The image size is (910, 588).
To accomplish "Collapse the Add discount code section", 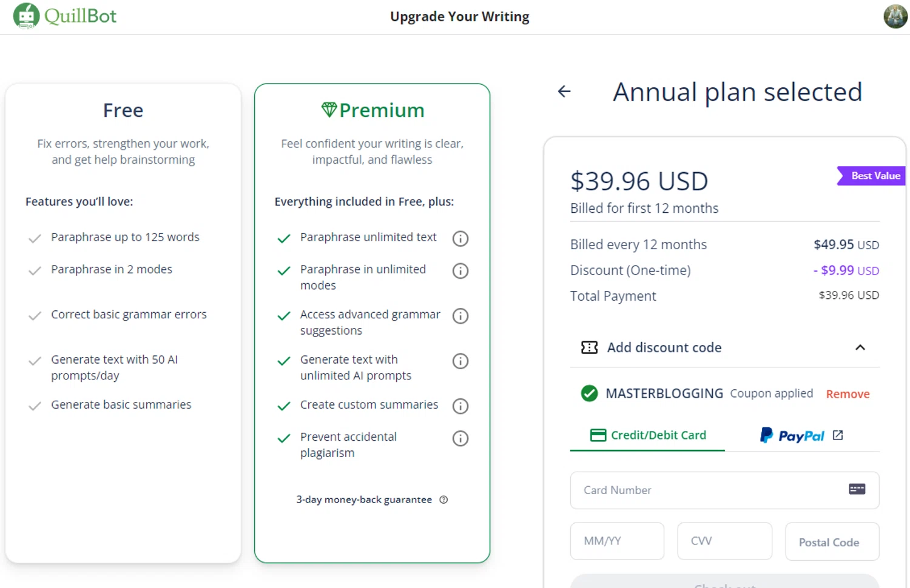I will (x=860, y=347).
